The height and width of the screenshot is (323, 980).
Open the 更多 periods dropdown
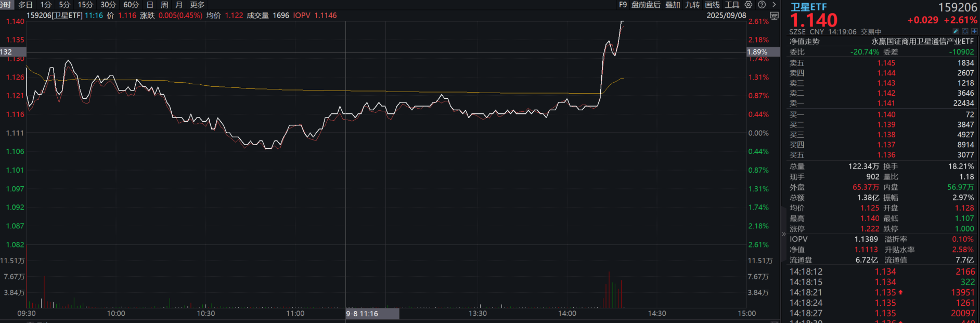point(197,5)
